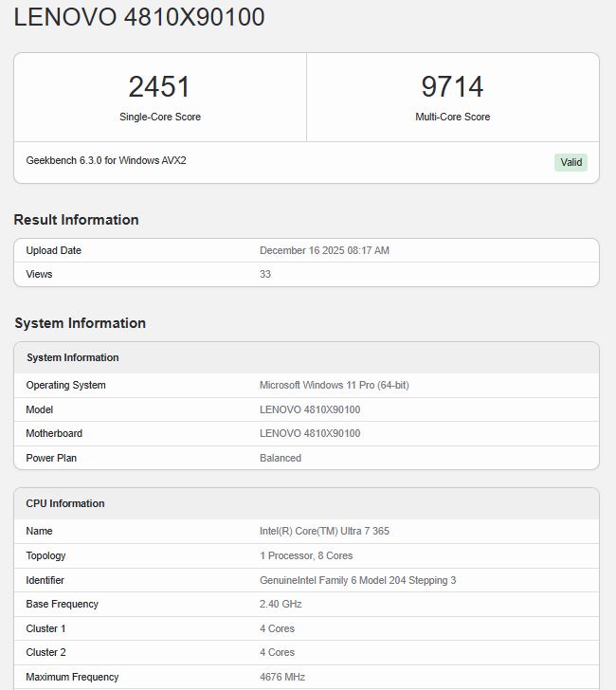Click the GenuineIntel Identifier value
The height and width of the screenshot is (690, 616).
[x=357, y=580]
